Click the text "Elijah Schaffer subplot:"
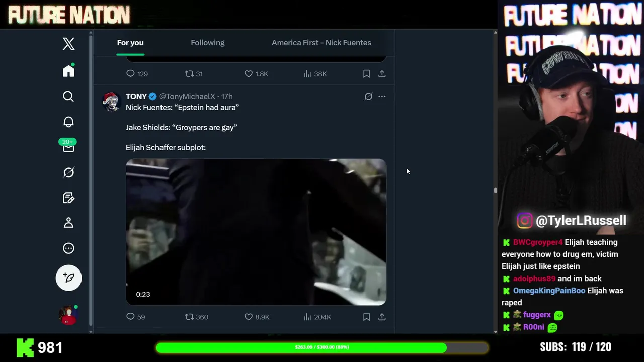Image resolution: width=644 pixels, height=362 pixels. pyautogui.click(x=166, y=147)
